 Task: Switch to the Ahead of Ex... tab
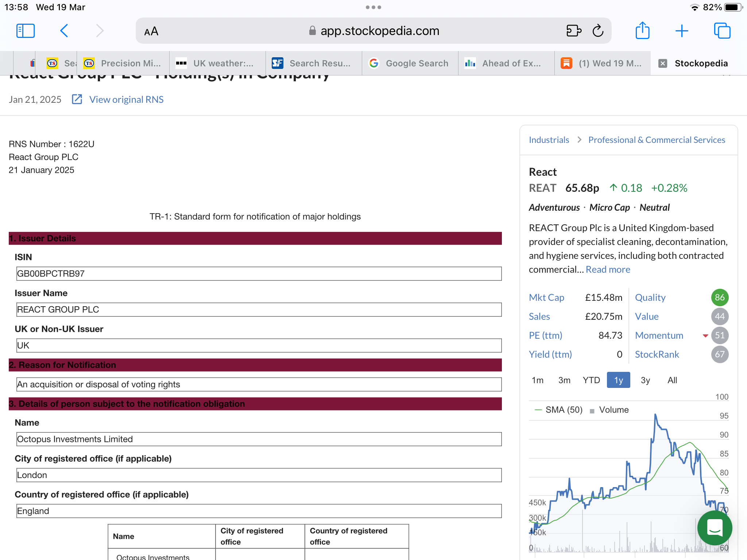pyautogui.click(x=507, y=63)
